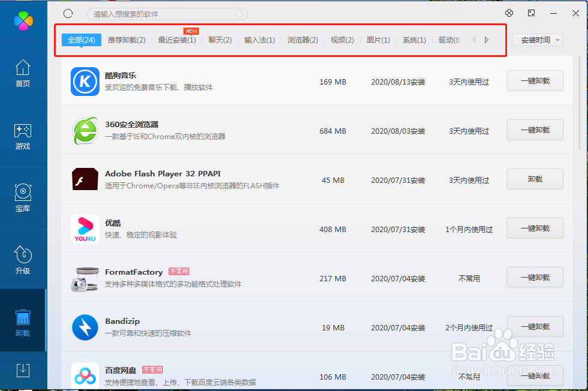
Task: Click the refresh icon beside the search box
Action: 68,13
